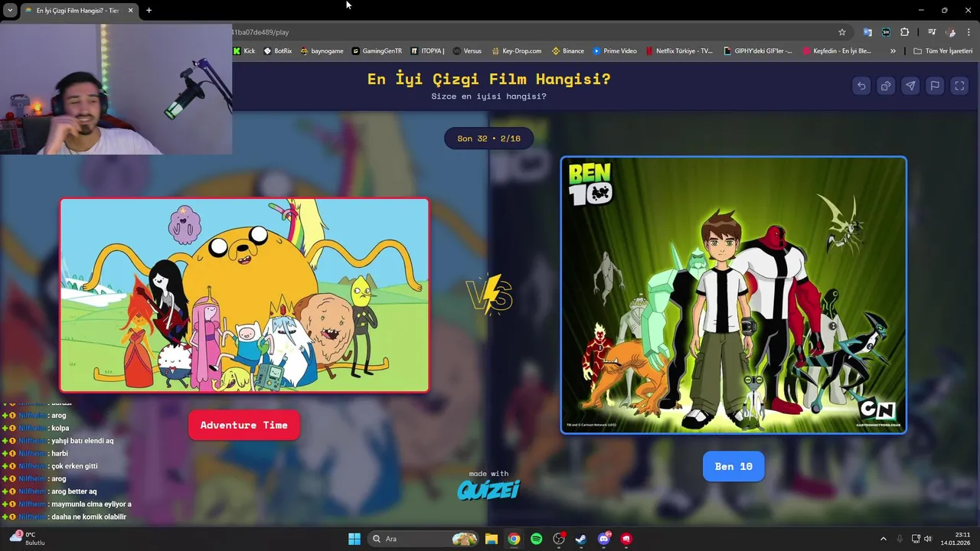Open the BotRix bookmark
The image size is (980, 551).
pyautogui.click(x=278, y=51)
